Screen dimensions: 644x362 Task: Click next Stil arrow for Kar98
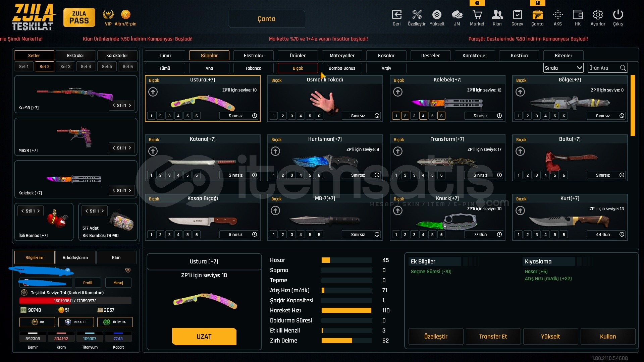(130, 105)
